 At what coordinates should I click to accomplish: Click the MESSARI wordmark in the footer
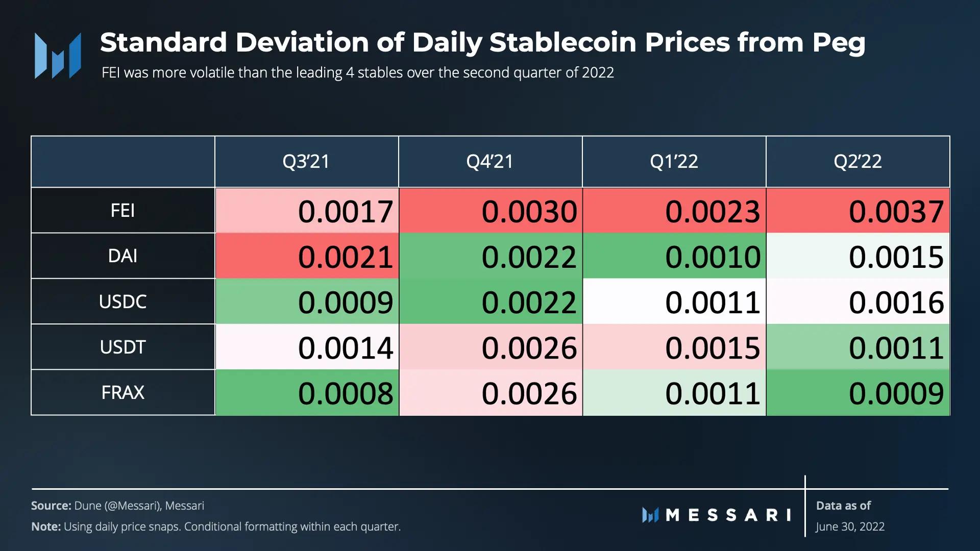pyautogui.click(x=728, y=515)
